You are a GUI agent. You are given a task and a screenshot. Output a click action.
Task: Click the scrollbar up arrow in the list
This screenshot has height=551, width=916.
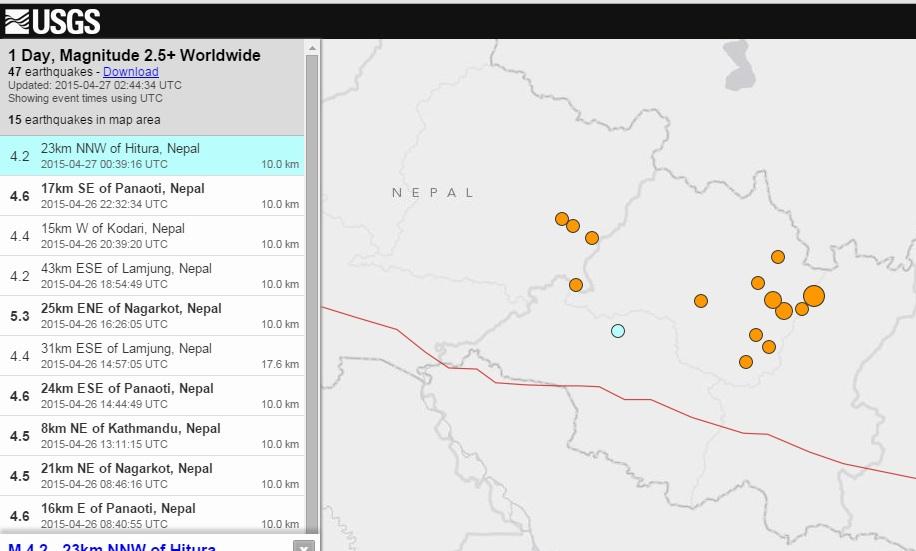(x=312, y=47)
